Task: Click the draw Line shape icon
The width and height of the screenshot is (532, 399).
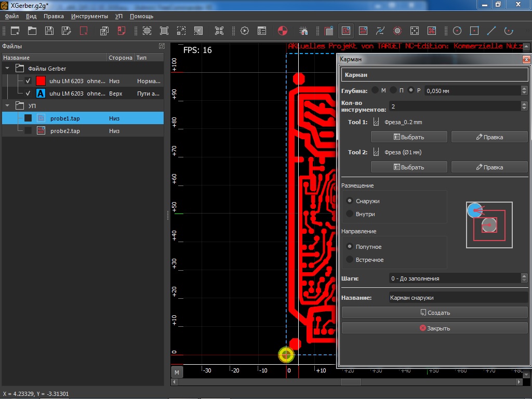Action: 491,31
